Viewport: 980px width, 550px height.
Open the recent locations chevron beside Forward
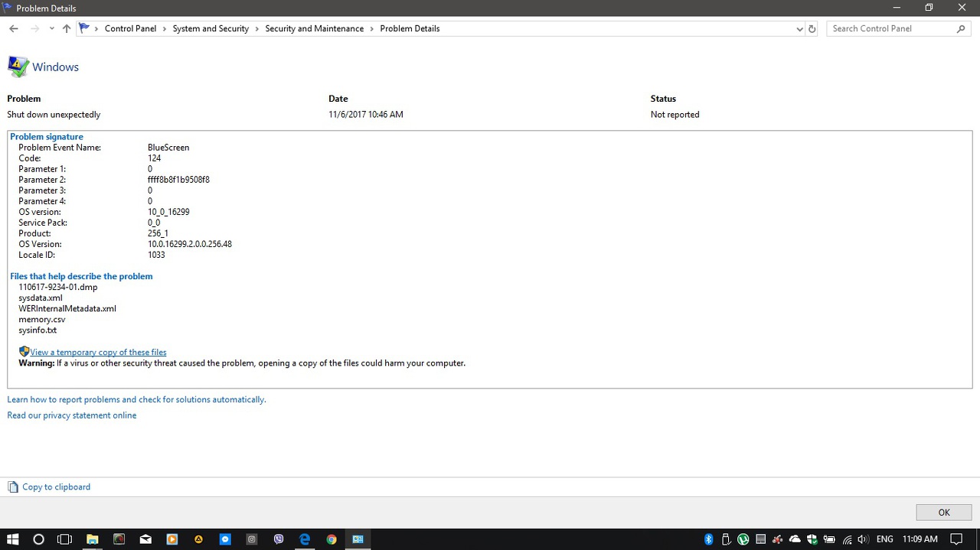(x=51, y=28)
